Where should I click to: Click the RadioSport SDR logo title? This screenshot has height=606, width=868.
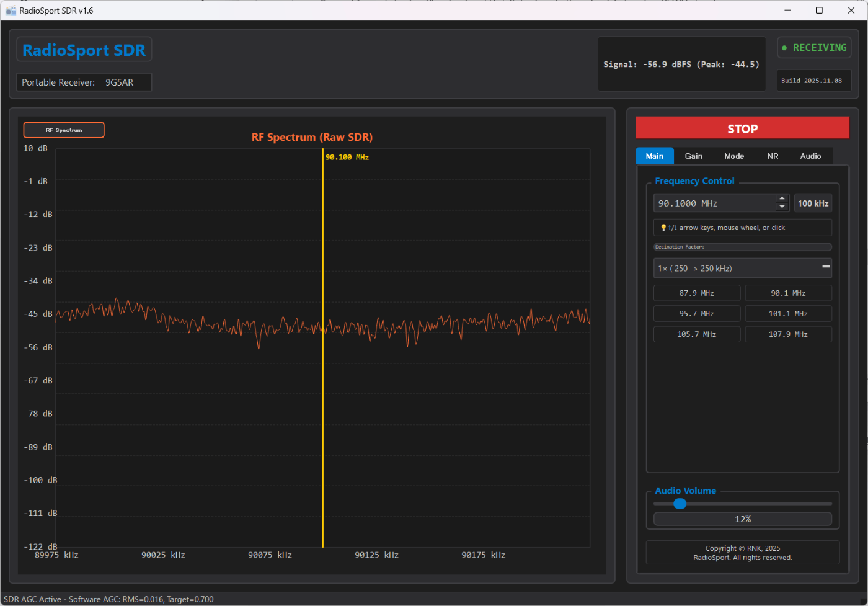[x=84, y=50]
